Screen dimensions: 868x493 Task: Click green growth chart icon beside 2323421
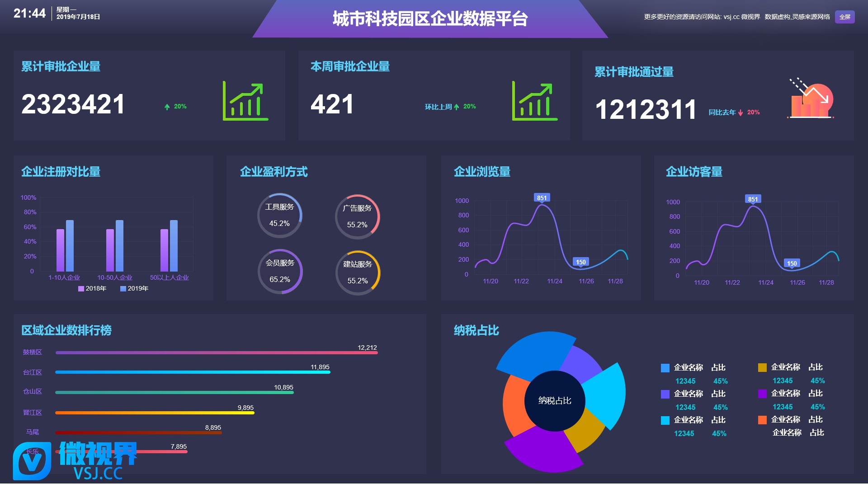click(245, 101)
